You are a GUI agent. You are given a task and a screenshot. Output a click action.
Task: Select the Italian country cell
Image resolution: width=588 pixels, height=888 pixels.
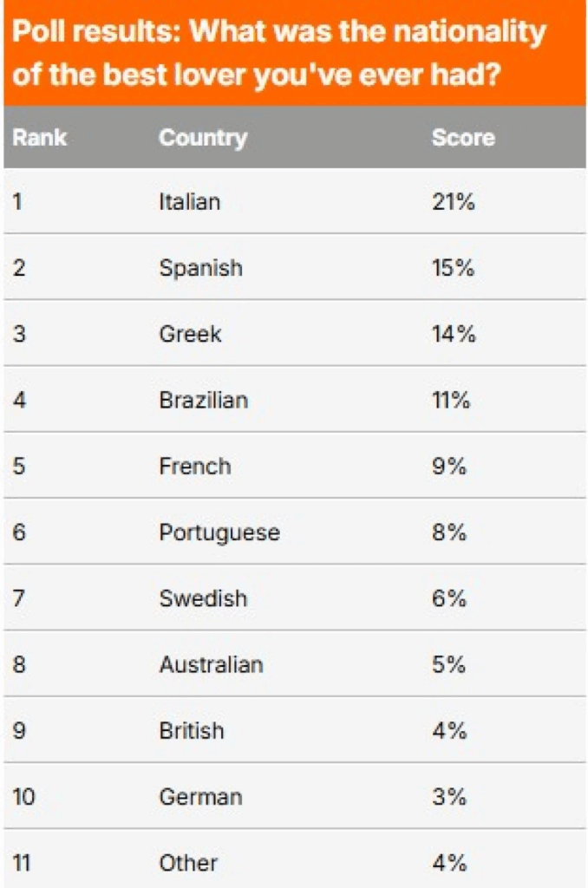coord(190,202)
